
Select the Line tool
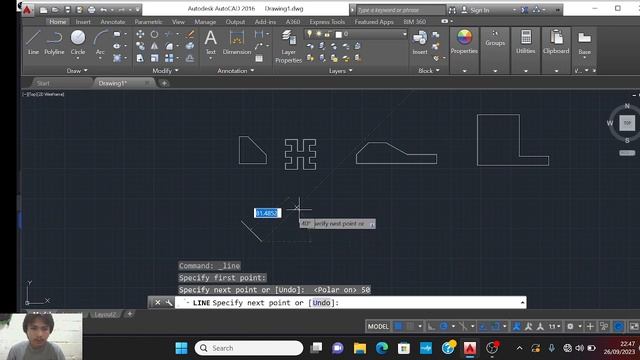pos(33,42)
